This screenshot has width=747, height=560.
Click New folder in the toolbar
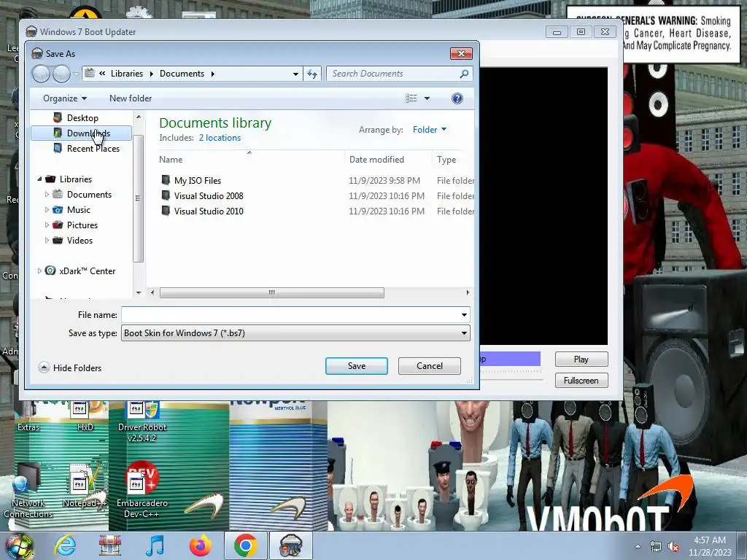[131, 98]
